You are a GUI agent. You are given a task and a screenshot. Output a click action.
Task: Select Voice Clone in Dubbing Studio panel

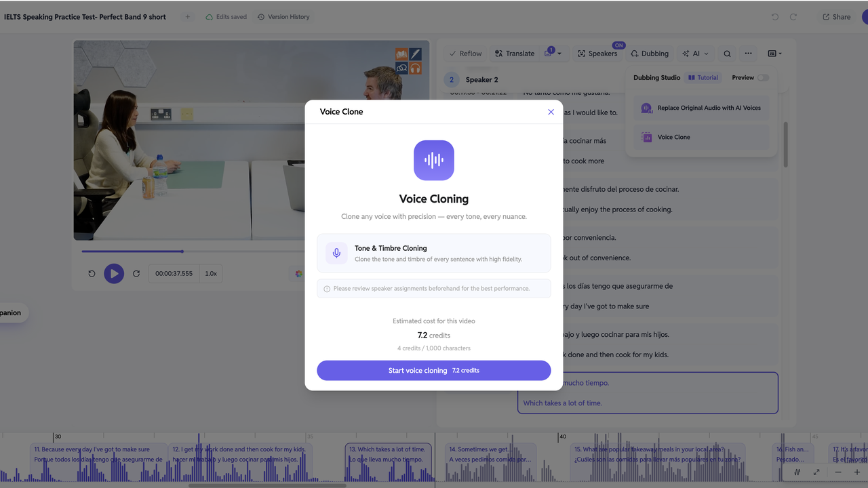tap(701, 137)
